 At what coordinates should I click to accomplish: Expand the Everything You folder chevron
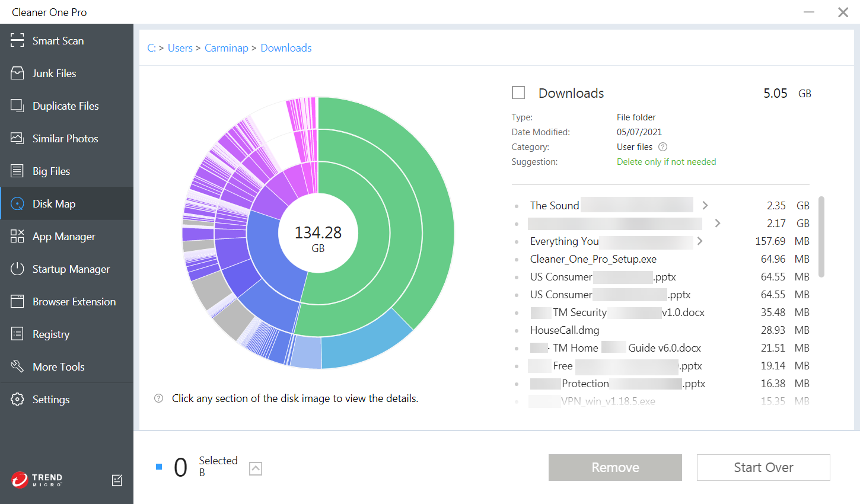tap(700, 241)
